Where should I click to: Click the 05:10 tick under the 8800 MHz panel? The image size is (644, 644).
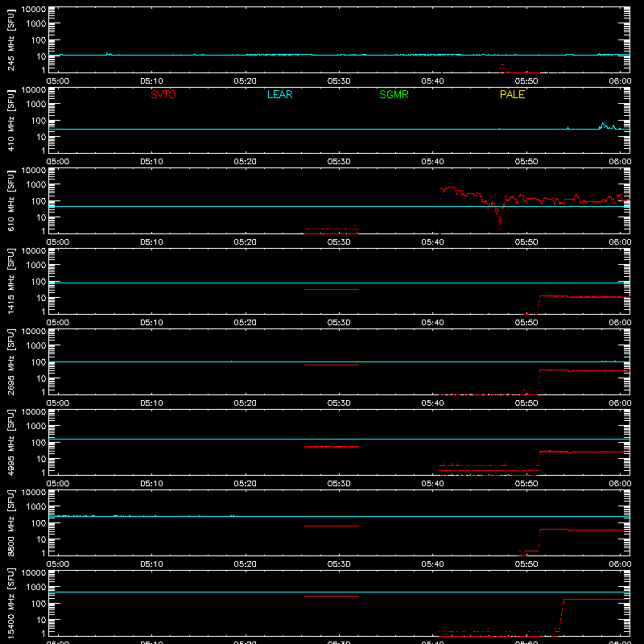pyautogui.click(x=151, y=564)
